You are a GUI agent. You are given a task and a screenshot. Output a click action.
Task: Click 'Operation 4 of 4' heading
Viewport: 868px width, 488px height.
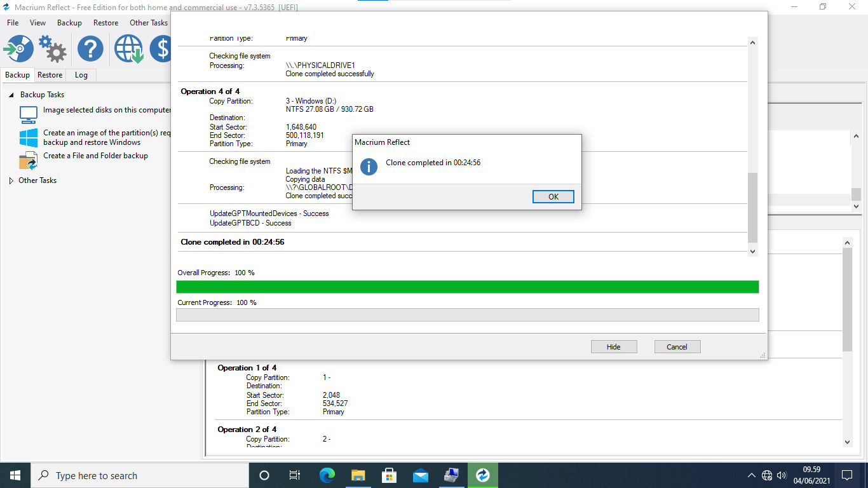(210, 91)
